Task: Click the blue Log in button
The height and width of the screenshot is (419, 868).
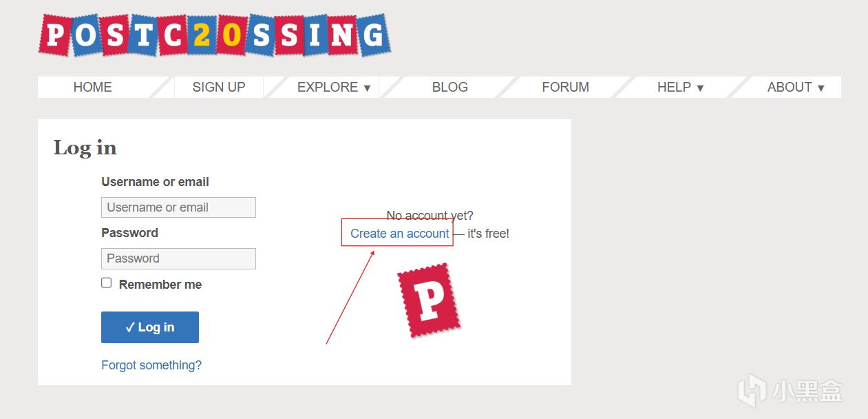Action: click(x=150, y=327)
